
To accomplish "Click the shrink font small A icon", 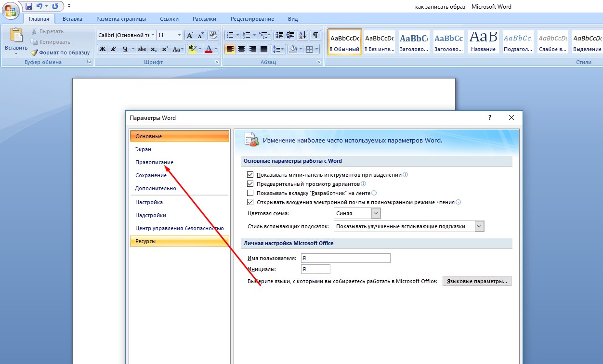I will (200, 35).
